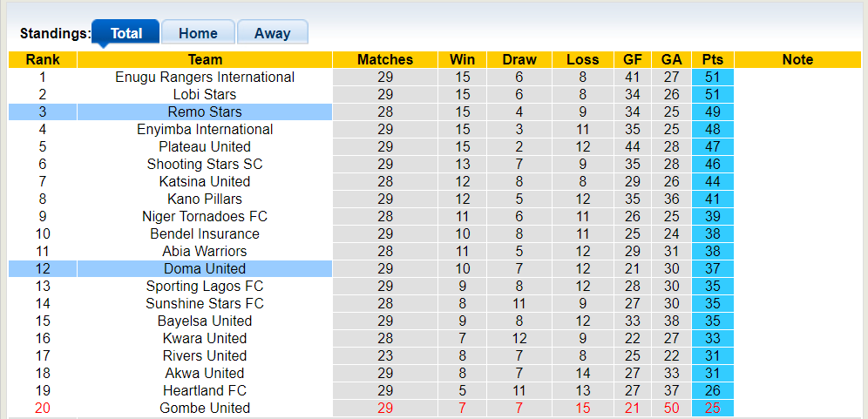Image resolution: width=868 pixels, height=419 pixels.
Task: Open the Lobi Stars team page
Action: click(205, 94)
